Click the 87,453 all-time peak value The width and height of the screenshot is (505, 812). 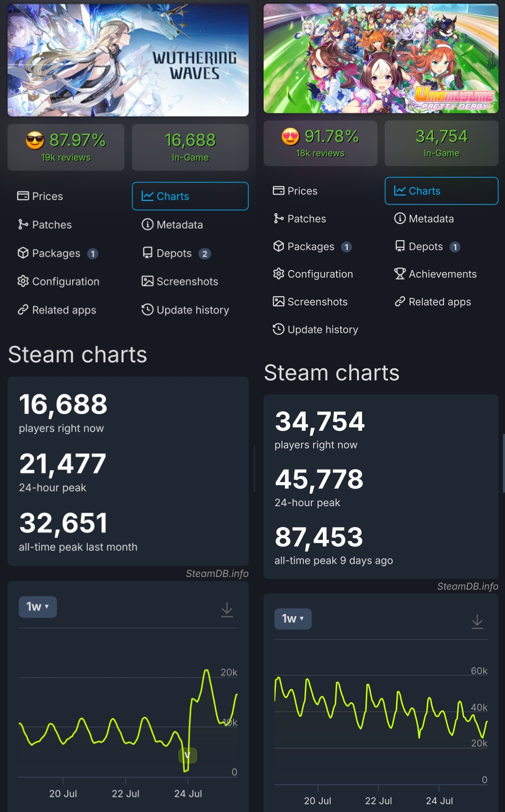[319, 537]
